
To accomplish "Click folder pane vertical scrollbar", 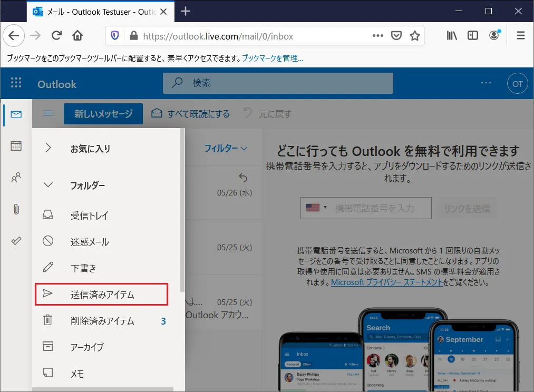I will [x=182, y=211].
